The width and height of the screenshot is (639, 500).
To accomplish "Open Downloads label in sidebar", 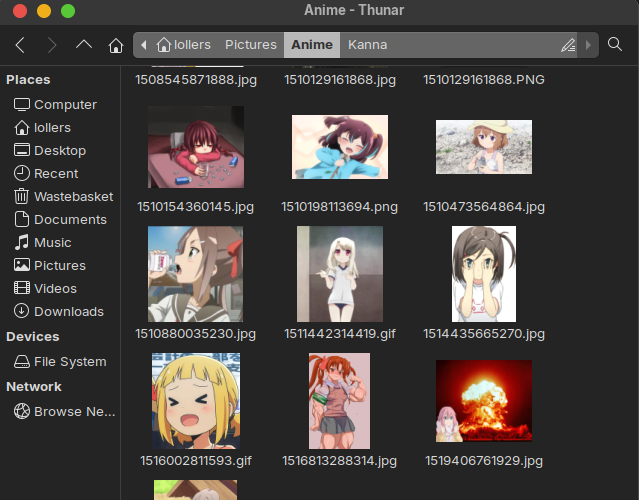I will click(x=69, y=311).
